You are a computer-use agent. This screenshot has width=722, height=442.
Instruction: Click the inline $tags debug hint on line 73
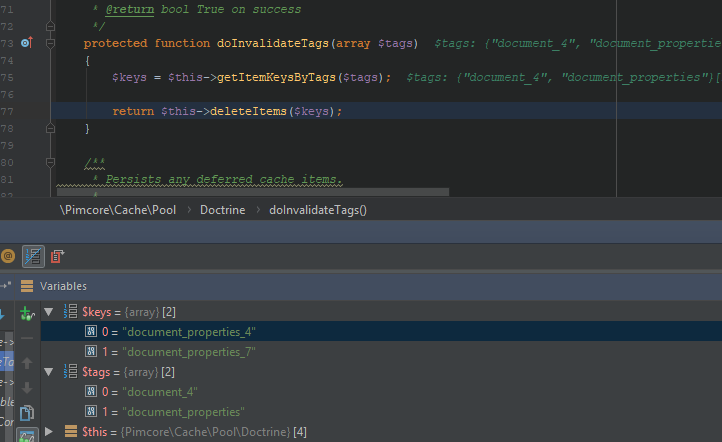point(578,43)
